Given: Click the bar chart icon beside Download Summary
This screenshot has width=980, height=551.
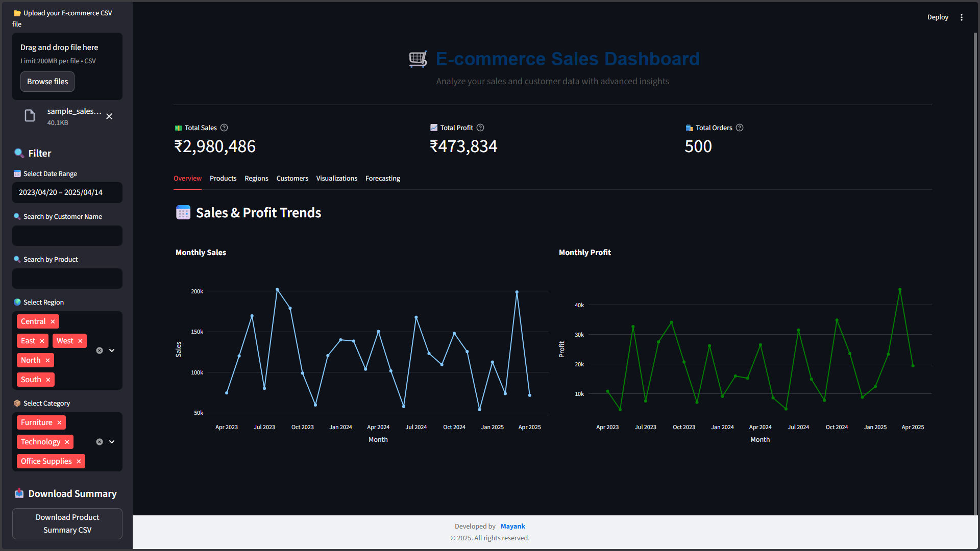Looking at the screenshot, I should (19, 493).
